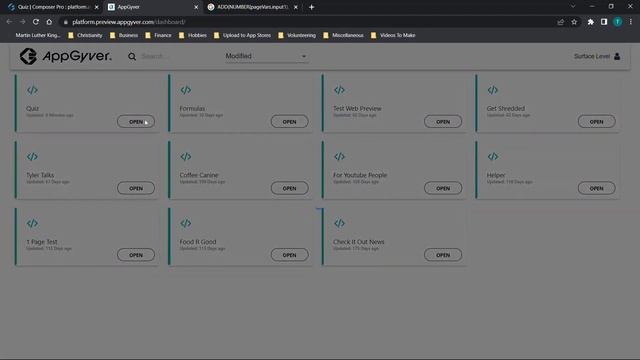This screenshot has width=640, height=360.
Task: Close the Quiz Composer Pro tab
Action: [97, 7]
